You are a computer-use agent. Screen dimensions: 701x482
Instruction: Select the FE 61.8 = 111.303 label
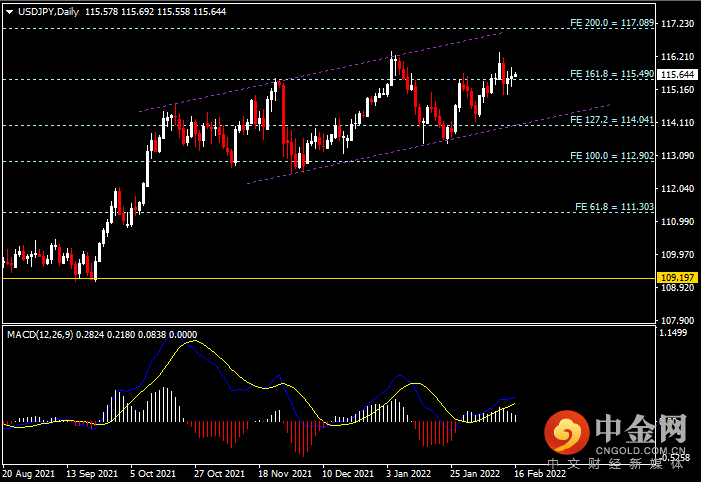click(x=614, y=207)
